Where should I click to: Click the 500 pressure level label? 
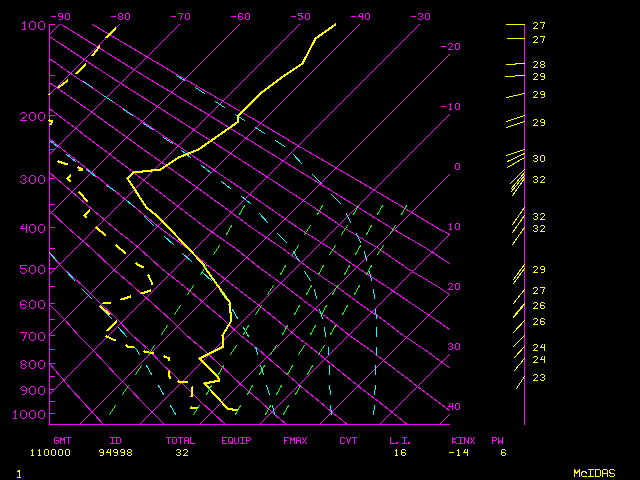(33, 270)
